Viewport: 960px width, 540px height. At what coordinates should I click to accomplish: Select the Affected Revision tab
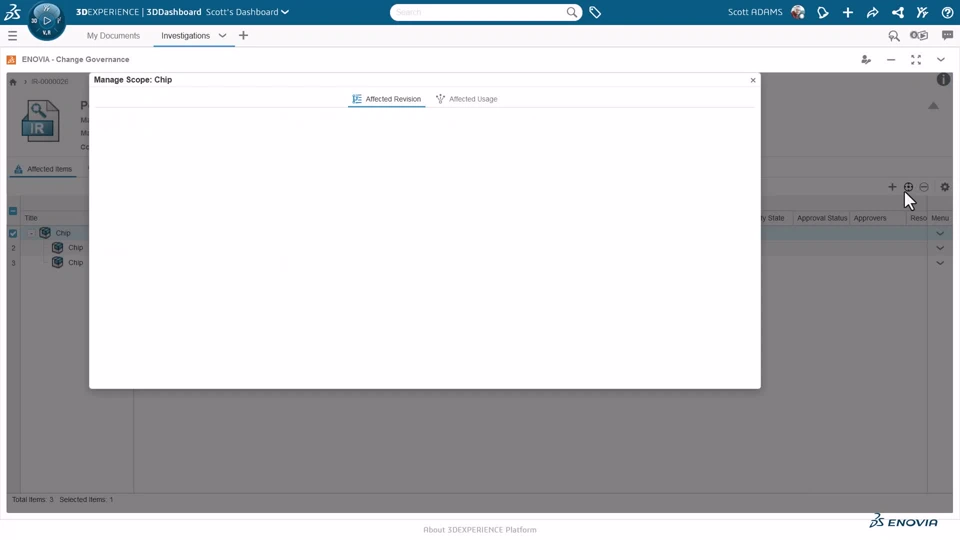pyautogui.click(x=386, y=99)
